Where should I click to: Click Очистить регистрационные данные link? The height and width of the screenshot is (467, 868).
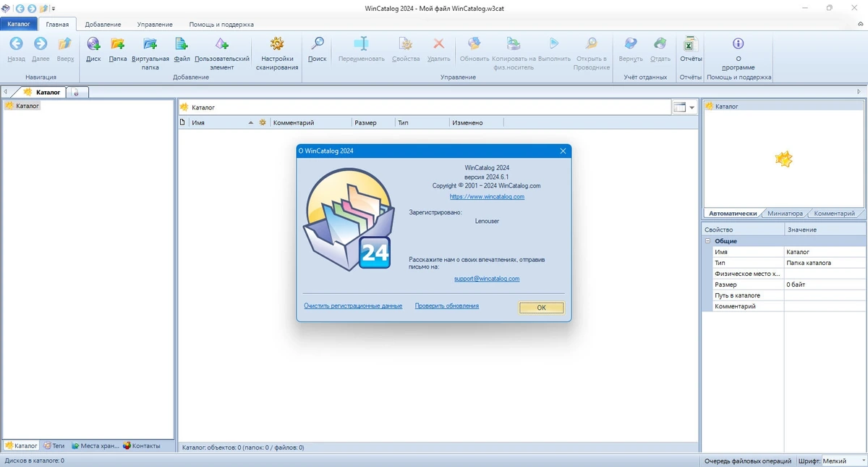[x=353, y=306]
